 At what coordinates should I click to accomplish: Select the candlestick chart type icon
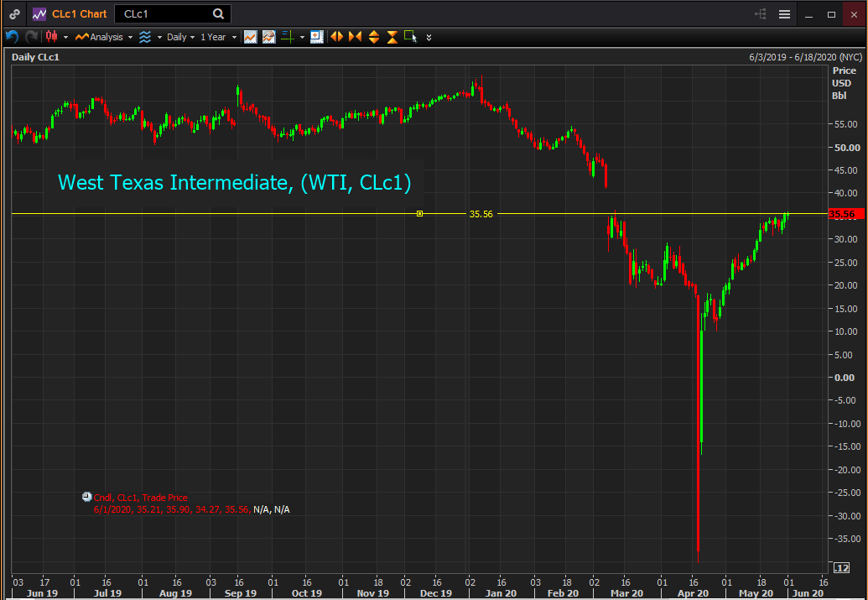tap(51, 37)
